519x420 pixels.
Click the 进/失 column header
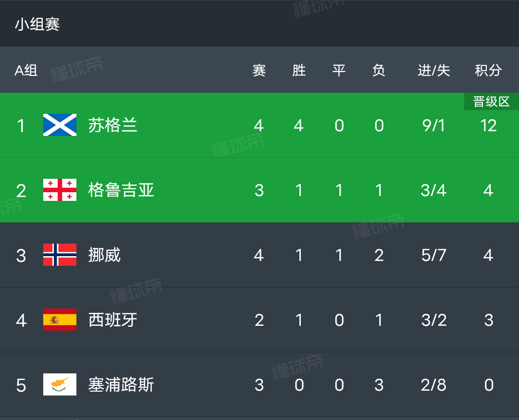tap(434, 71)
